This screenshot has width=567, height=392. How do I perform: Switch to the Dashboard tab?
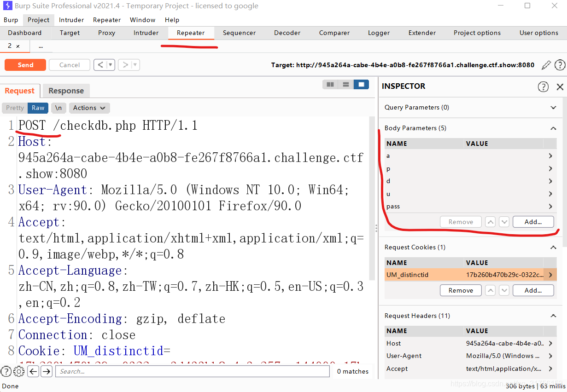24,33
